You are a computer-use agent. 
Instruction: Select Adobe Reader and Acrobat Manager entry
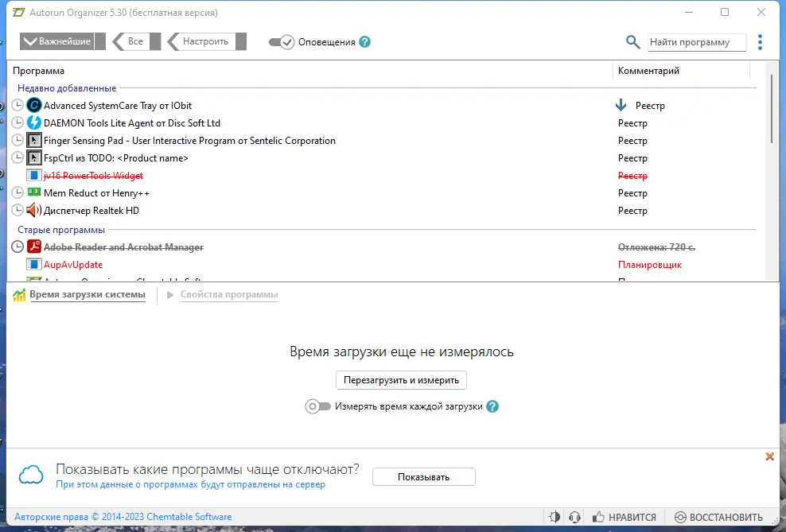click(123, 247)
